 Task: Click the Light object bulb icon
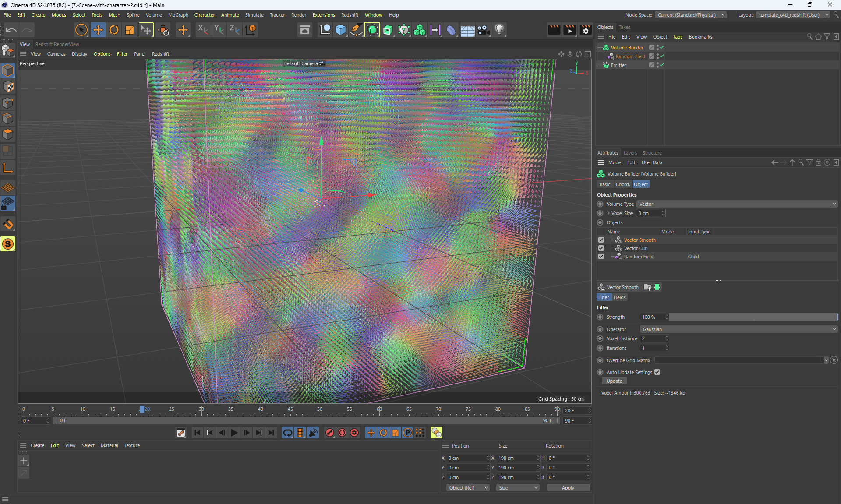(x=499, y=30)
